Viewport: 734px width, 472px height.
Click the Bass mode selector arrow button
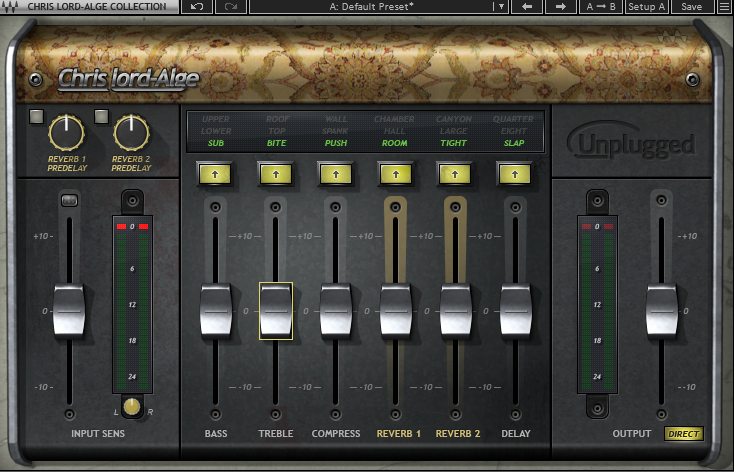click(216, 174)
